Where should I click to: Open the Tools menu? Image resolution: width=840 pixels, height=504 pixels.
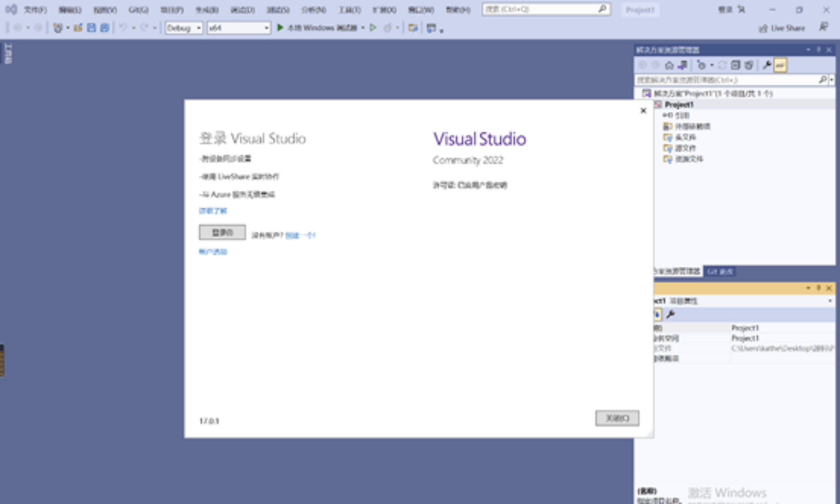pyautogui.click(x=350, y=10)
